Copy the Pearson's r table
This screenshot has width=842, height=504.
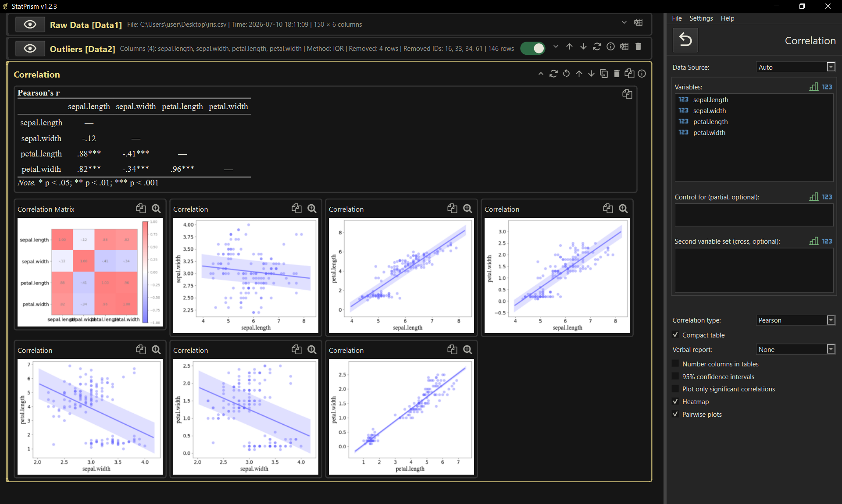point(627,94)
